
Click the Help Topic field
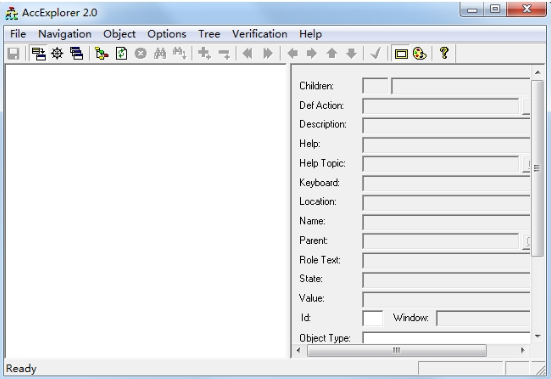point(440,164)
